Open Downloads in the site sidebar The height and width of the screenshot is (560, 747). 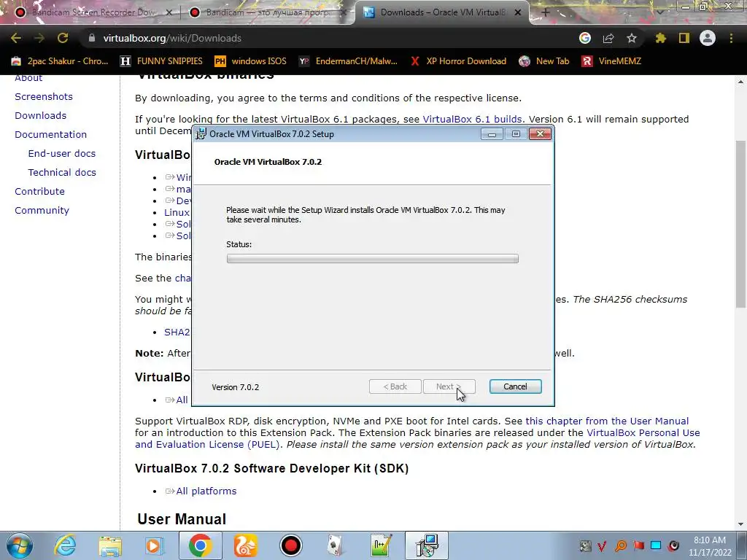tap(41, 116)
